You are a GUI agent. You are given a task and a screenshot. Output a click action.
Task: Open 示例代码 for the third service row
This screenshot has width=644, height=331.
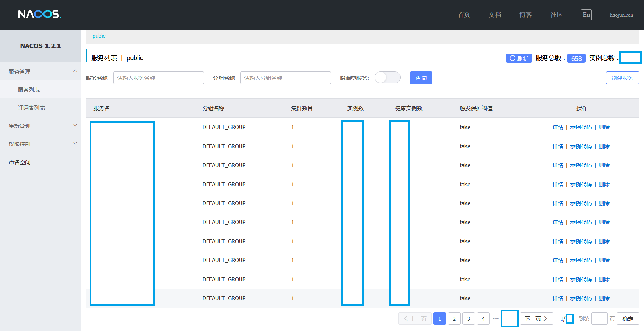tap(581, 165)
